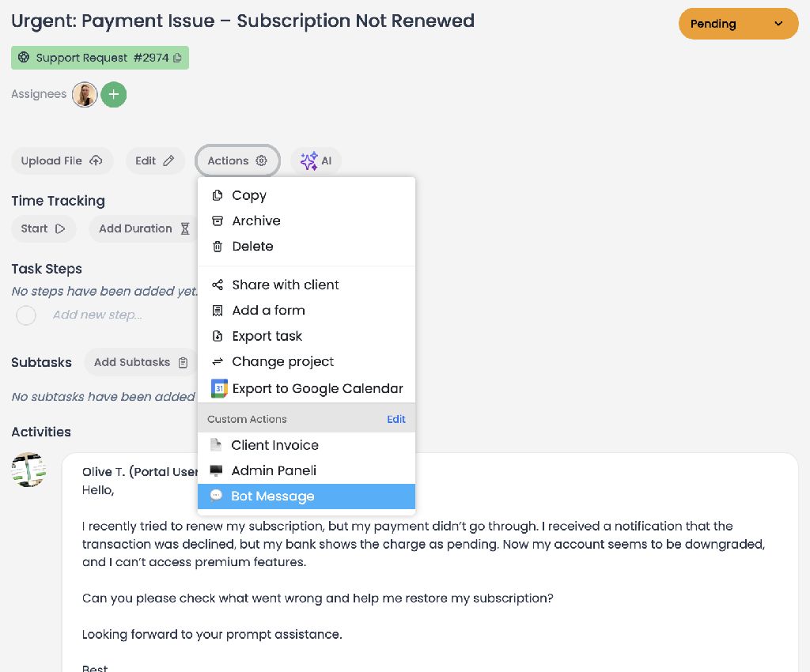Select the Bot Message custom action

tap(272, 496)
